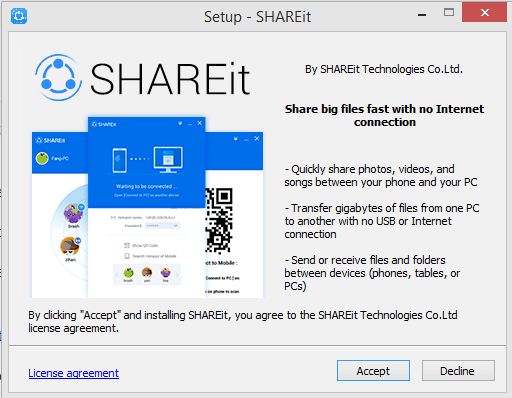The image size is (512, 398).
Task: Click the "Send or receive files and folders" text
Action: pos(372,273)
